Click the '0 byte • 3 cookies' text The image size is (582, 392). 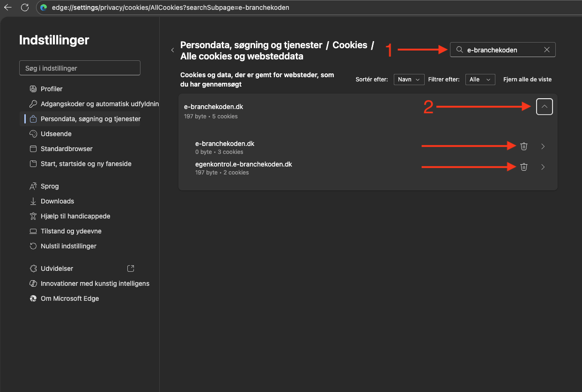pyautogui.click(x=219, y=152)
